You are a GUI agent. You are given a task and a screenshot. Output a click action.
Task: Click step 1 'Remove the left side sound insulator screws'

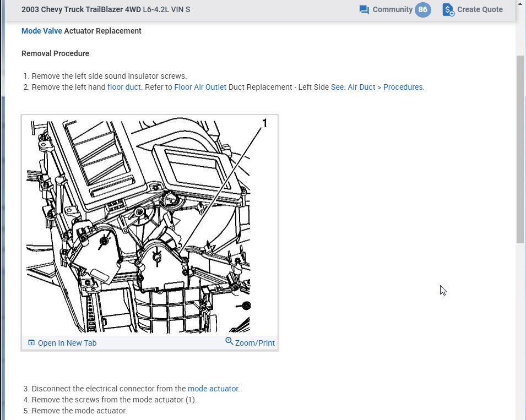pyautogui.click(x=109, y=76)
